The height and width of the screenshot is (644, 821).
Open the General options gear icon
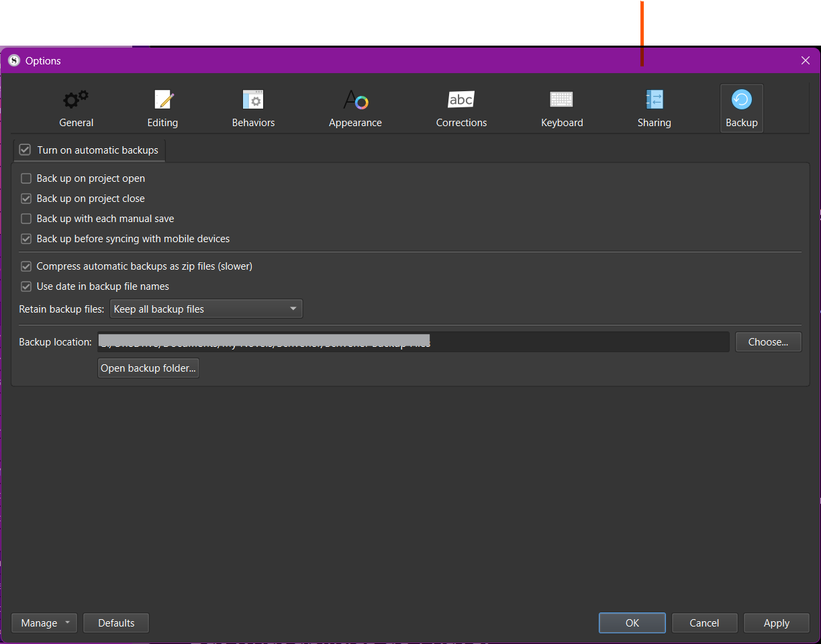pos(76,100)
